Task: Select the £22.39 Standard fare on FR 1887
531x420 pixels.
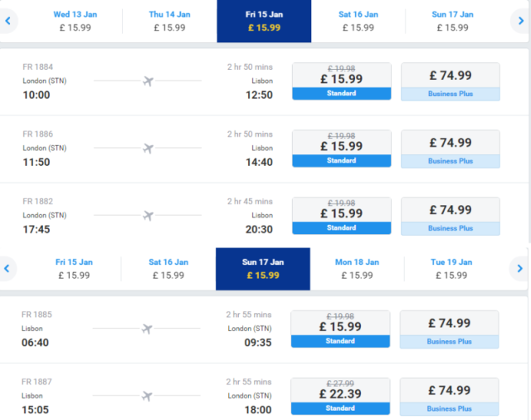Action: [340, 396]
